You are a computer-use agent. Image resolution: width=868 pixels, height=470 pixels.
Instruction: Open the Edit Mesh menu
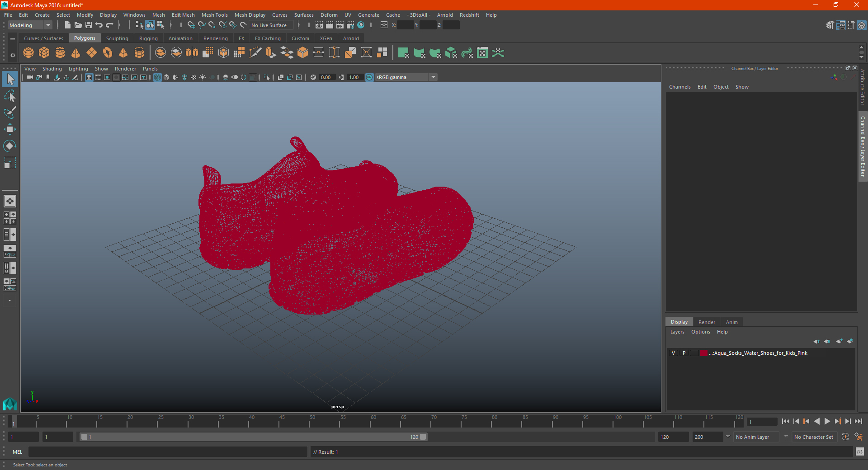[x=183, y=15]
